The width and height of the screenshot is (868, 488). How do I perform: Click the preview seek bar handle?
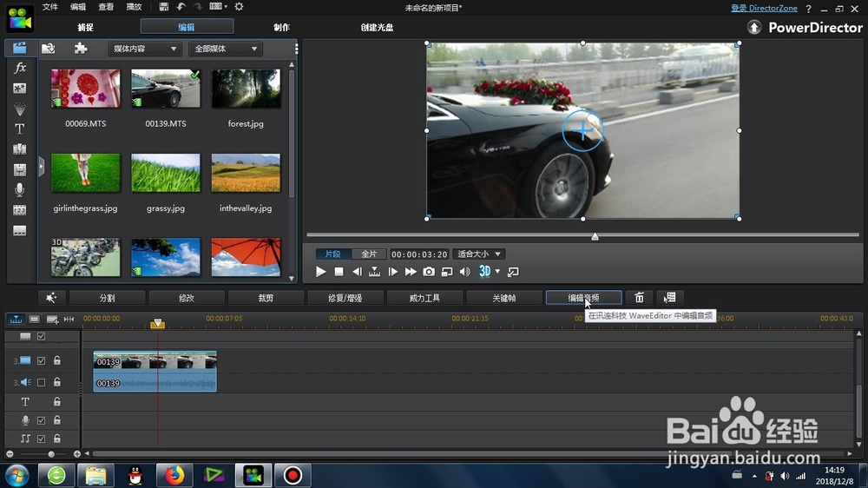pyautogui.click(x=595, y=236)
